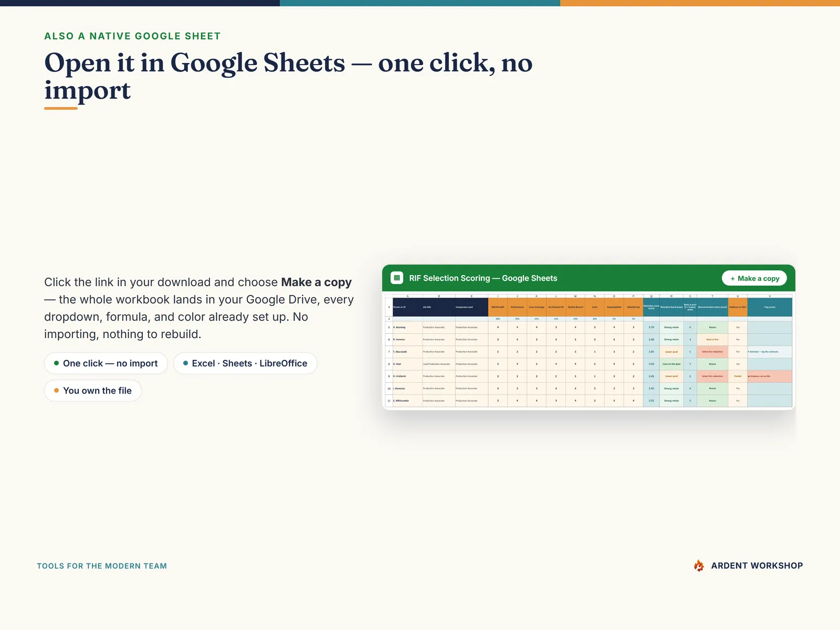This screenshot has width=840, height=630.
Task: Select the "Rebuild Cost" header cell
Action: (634, 307)
